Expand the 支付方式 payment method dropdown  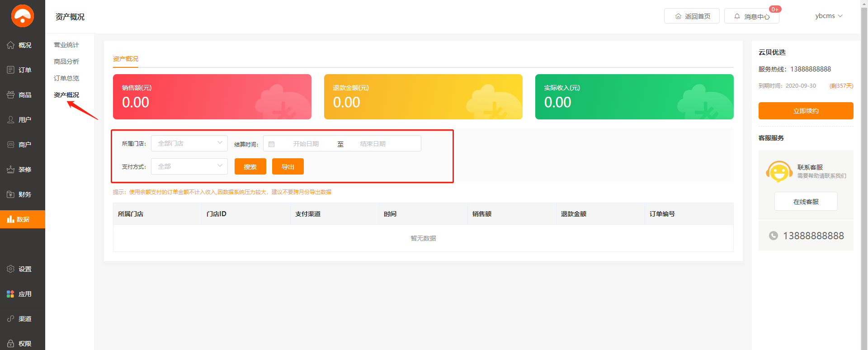click(x=189, y=166)
